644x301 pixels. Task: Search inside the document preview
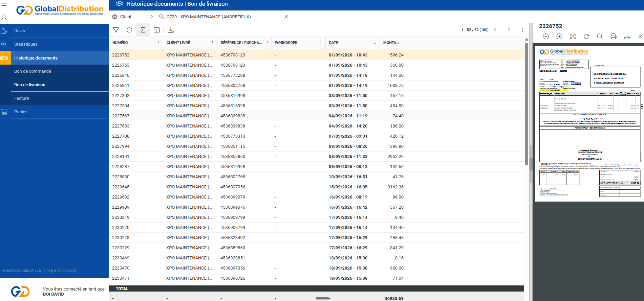pyautogui.click(x=600, y=37)
